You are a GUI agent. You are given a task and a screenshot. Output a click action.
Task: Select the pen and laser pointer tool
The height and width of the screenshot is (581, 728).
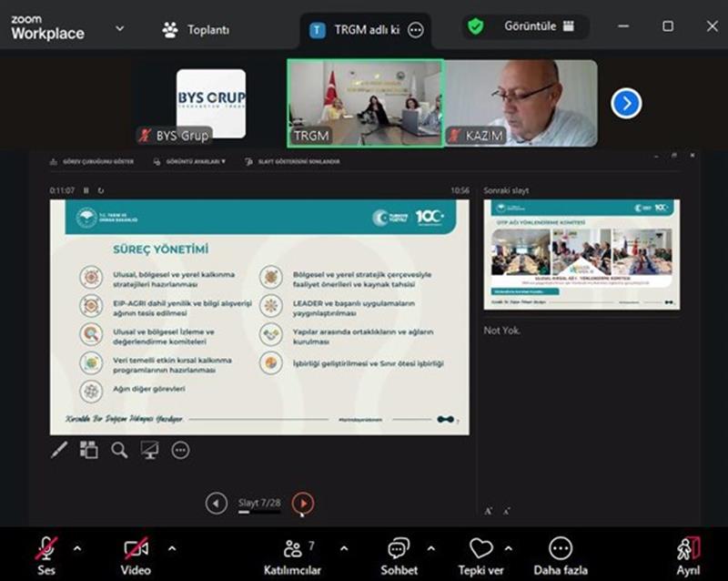[59, 450]
